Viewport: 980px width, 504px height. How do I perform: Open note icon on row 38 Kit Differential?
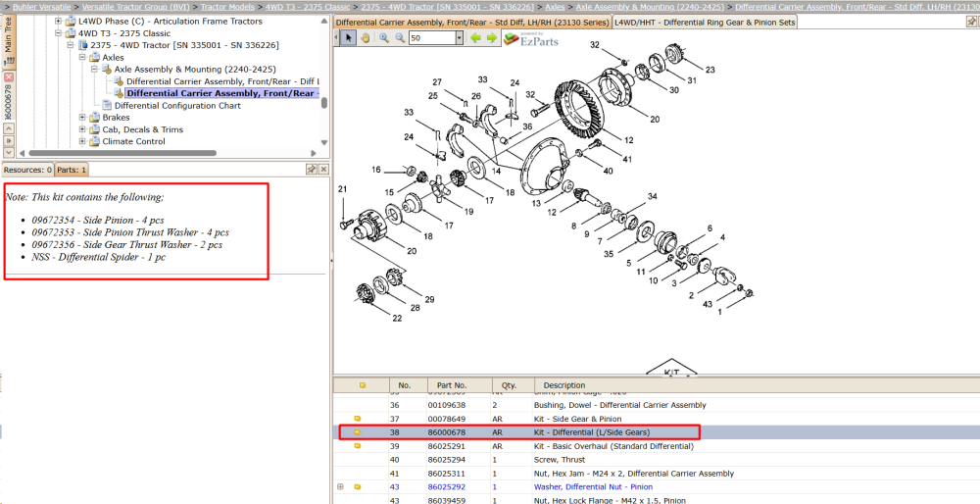(x=358, y=432)
